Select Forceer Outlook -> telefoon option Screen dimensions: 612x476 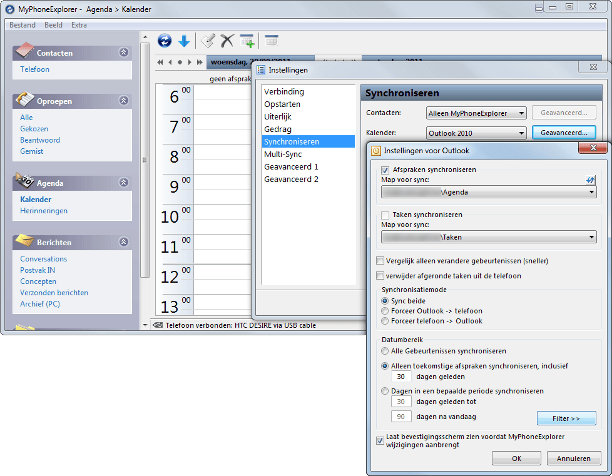pyautogui.click(x=385, y=311)
